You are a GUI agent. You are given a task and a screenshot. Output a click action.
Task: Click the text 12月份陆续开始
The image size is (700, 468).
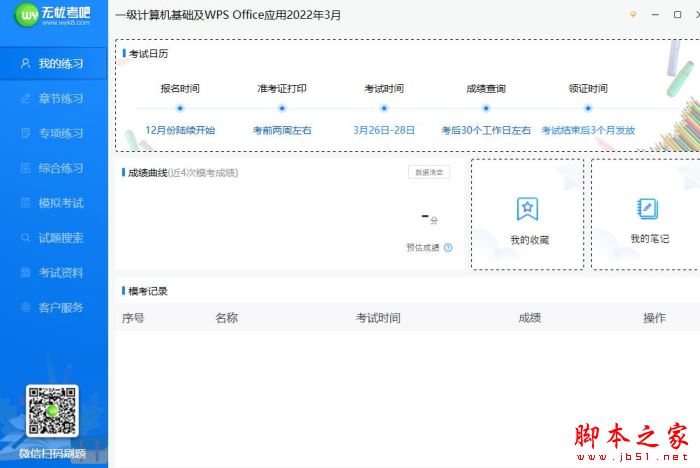180,130
